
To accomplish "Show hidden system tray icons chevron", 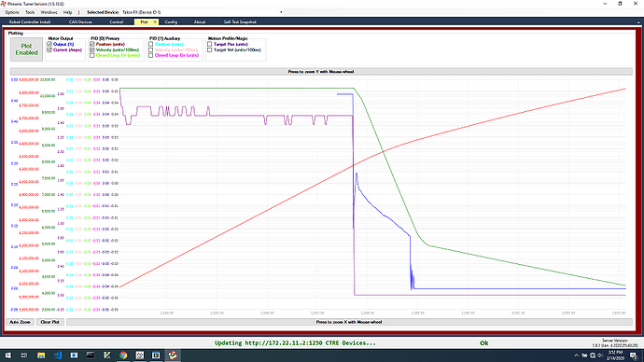I will coord(576,355).
